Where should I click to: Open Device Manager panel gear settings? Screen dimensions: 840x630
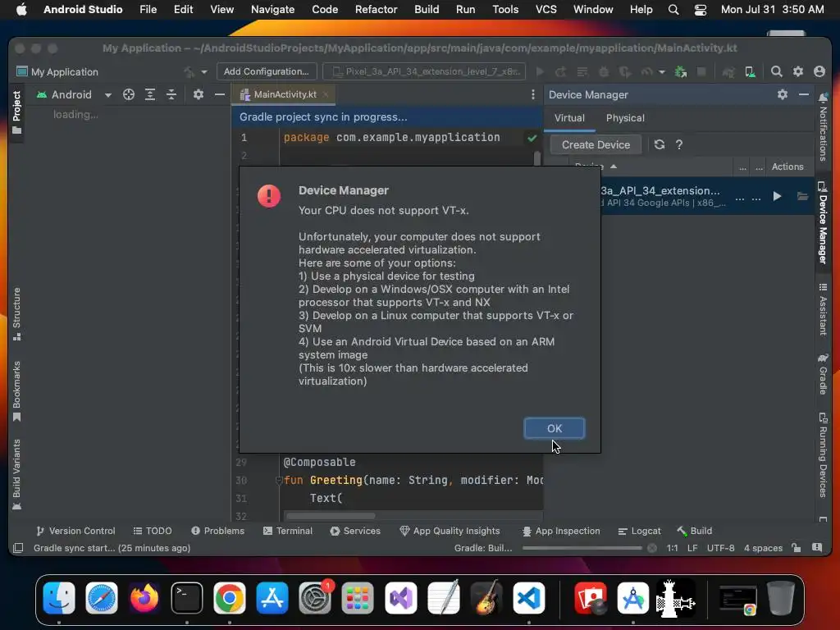tap(782, 94)
